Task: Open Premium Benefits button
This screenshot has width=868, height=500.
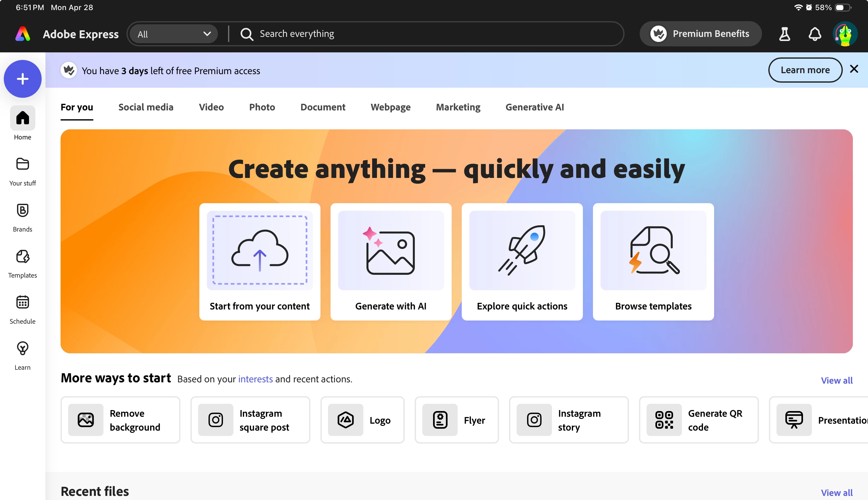Action: (x=700, y=34)
